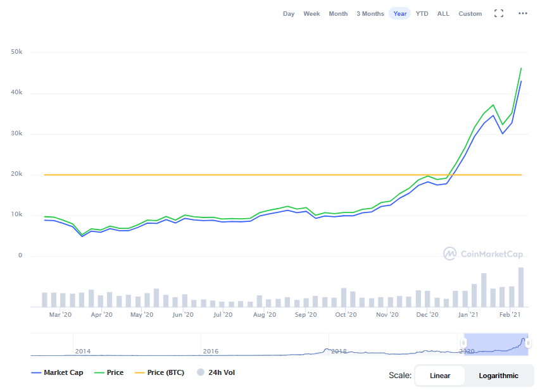Click the Mar '20 axis label
540x392 pixels.
(60, 314)
